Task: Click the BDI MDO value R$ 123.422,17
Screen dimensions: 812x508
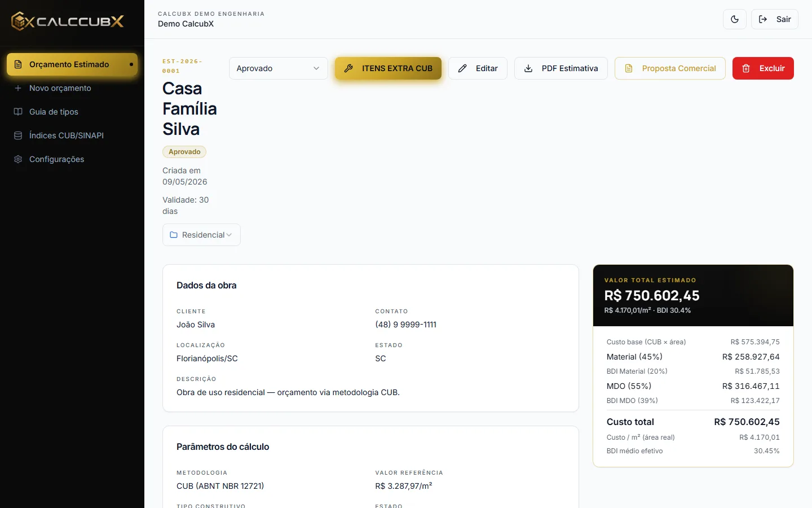Action: [x=755, y=401]
